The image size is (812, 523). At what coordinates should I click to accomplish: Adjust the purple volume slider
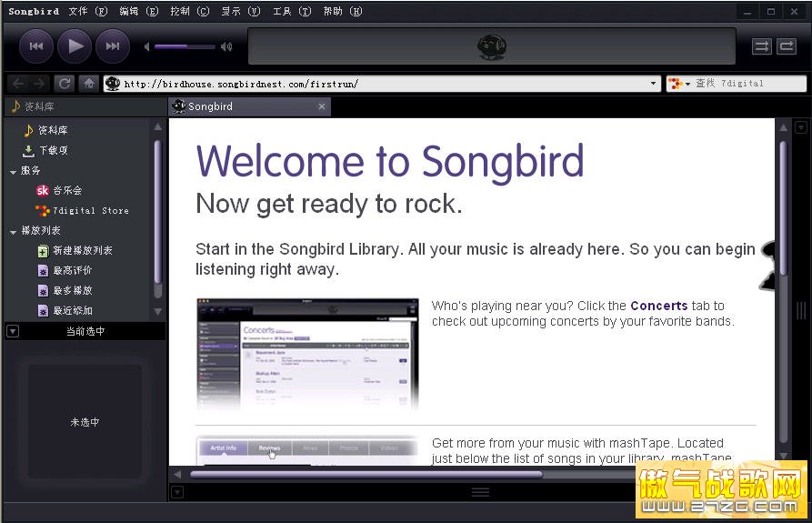pos(185,46)
